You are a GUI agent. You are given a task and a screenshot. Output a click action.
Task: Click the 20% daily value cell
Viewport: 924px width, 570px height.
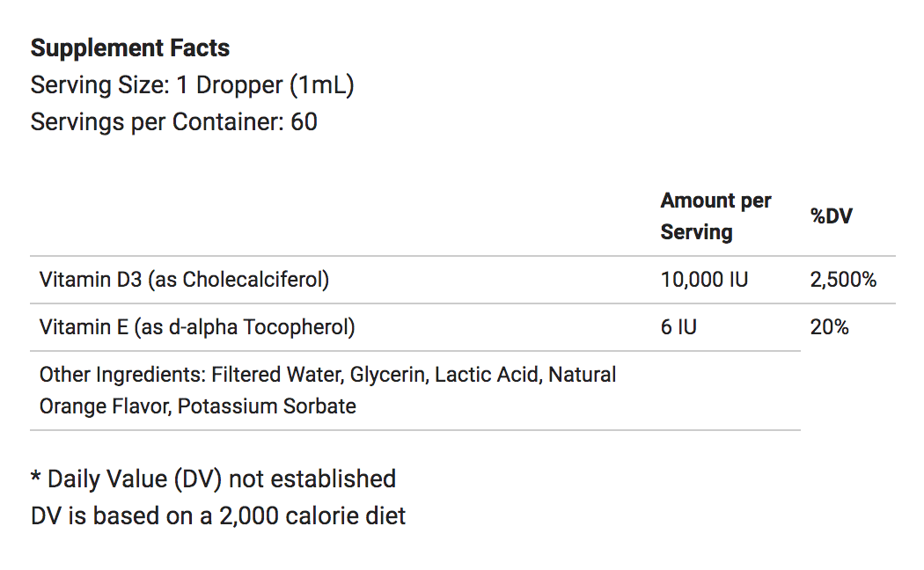tap(829, 327)
